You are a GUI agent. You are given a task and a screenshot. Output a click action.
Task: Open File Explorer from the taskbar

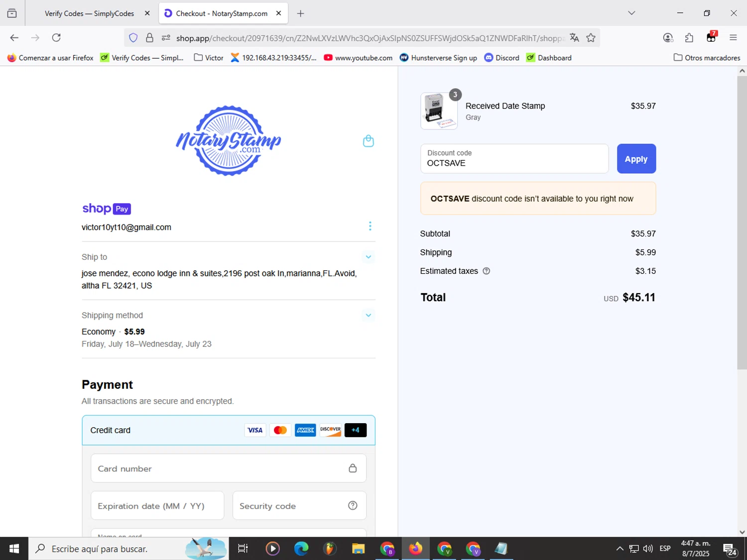point(358,549)
